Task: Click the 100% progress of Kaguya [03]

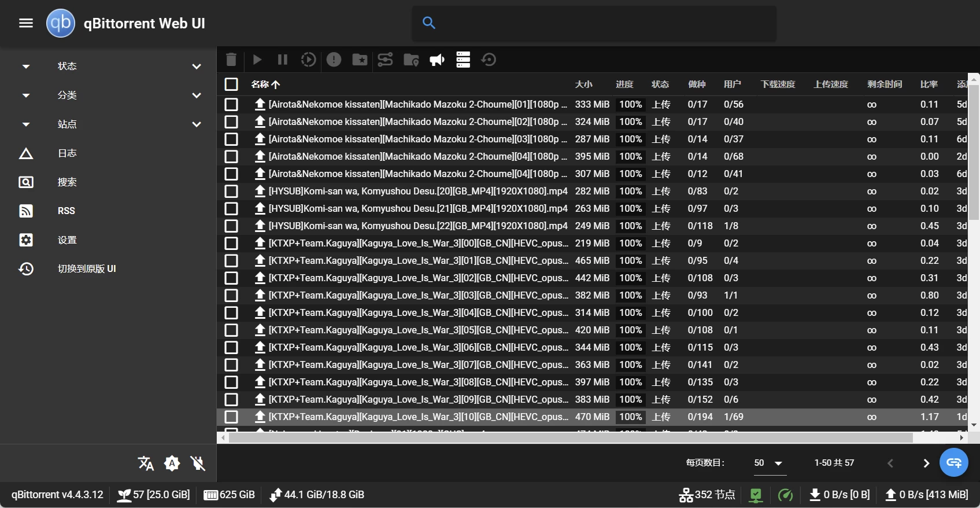Action: point(630,296)
